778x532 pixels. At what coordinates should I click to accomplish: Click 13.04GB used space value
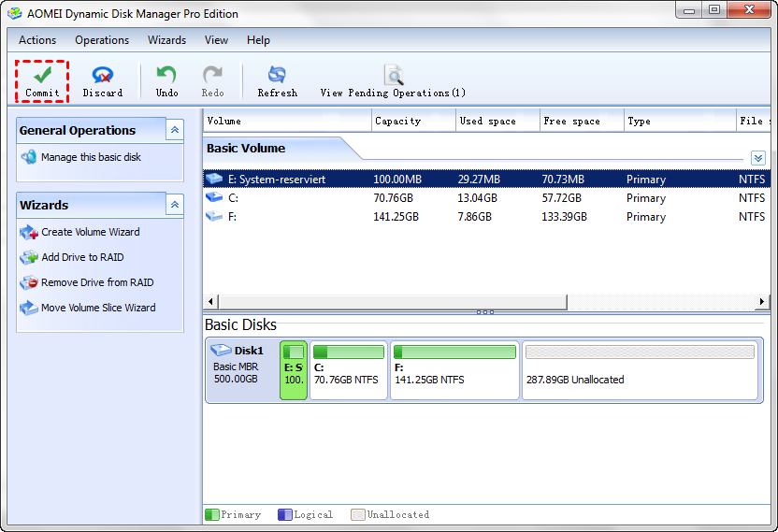[x=477, y=197]
